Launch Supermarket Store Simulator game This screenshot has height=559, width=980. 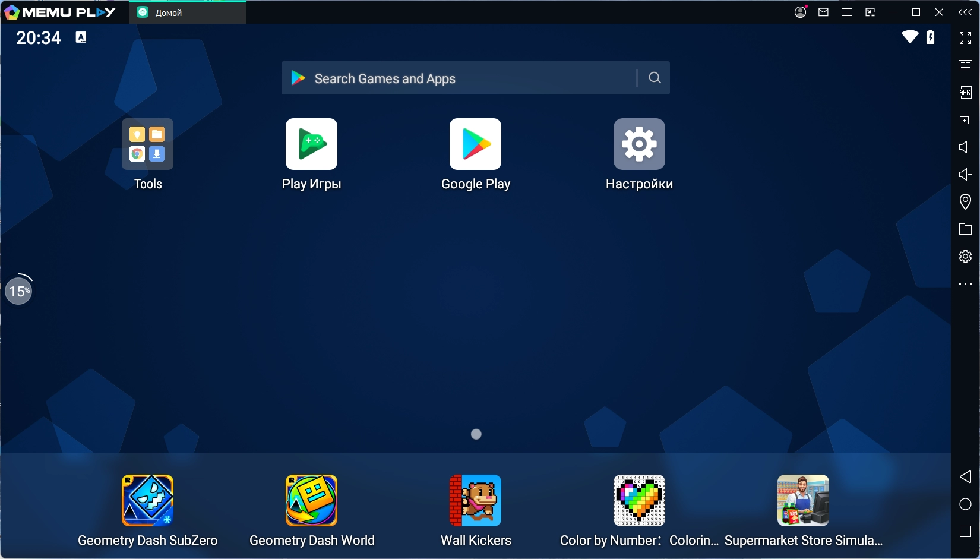tap(803, 500)
